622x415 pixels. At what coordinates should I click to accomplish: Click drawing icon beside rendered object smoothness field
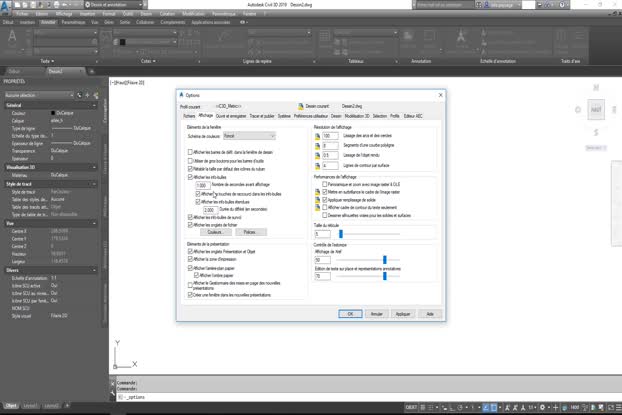[317, 156]
